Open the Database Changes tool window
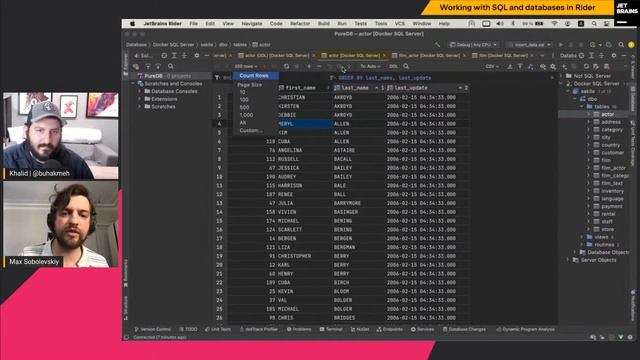Viewport: 640px width, 360px height. click(x=464, y=329)
